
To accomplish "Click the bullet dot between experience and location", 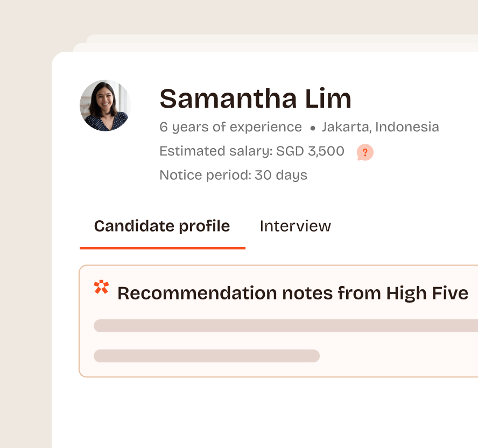I will point(312,128).
